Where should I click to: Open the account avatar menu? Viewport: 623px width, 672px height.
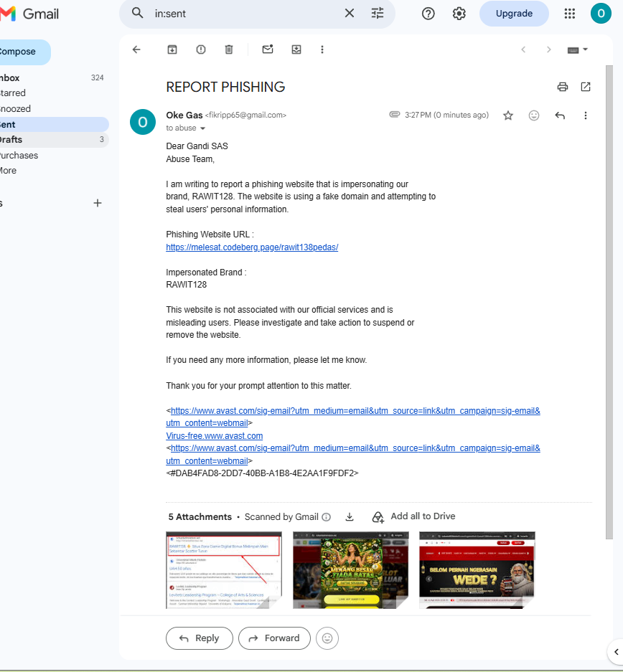click(601, 14)
